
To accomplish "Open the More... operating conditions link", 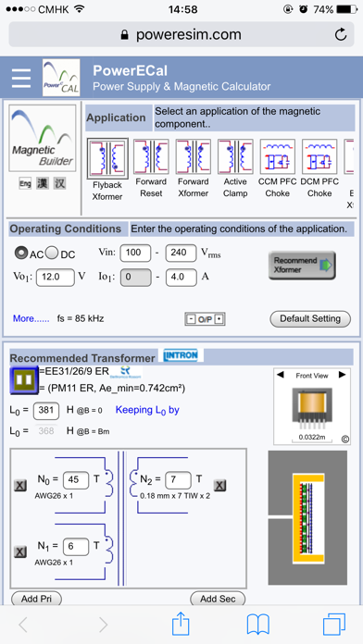I will (31, 318).
